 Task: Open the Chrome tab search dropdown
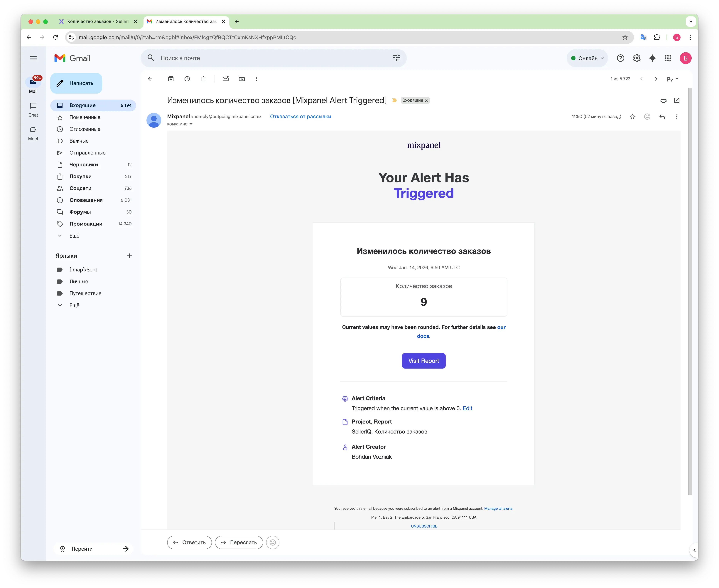691,21
